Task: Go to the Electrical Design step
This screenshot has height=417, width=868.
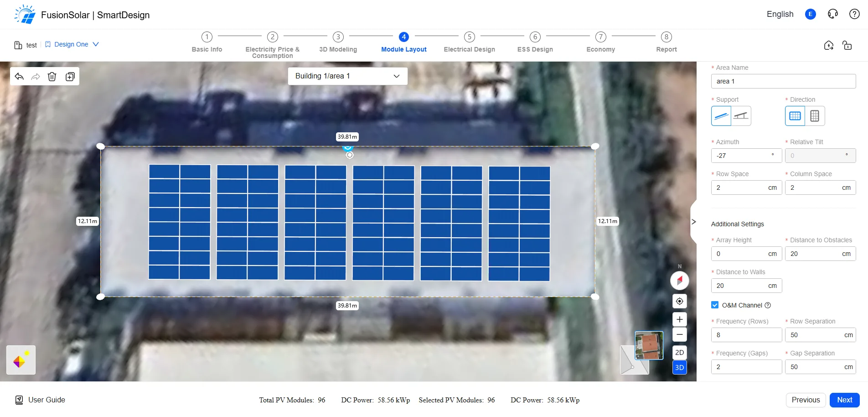Action: coord(469,42)
